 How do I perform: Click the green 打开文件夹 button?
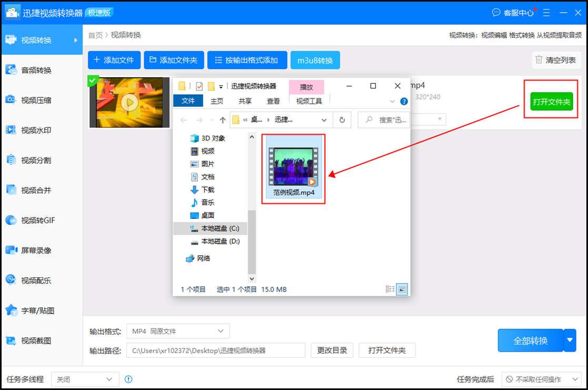pyautogui.click(x=551, y=102)
